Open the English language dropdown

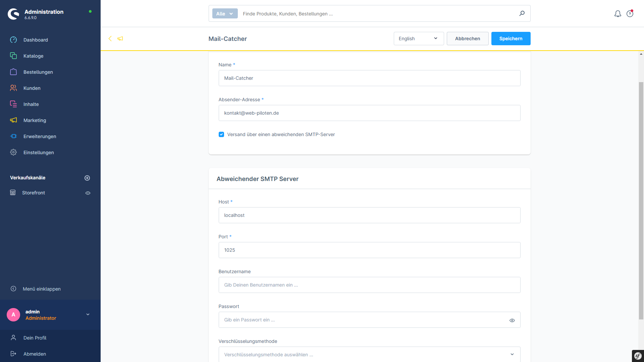coord(418,39)
